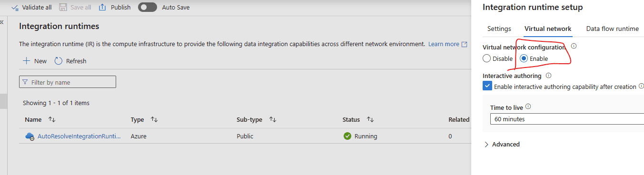The width and height of the screenshot is (644, 175).
Task: Switch to the Data flow runtime tab
Action: [x=613, y=29]
